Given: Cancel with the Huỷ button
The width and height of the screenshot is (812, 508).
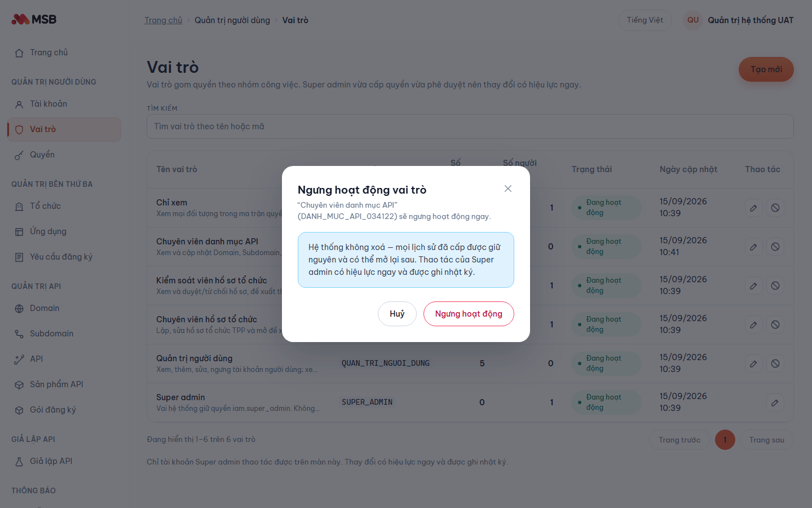Looking at the screenshot, I should pos(397,314).
